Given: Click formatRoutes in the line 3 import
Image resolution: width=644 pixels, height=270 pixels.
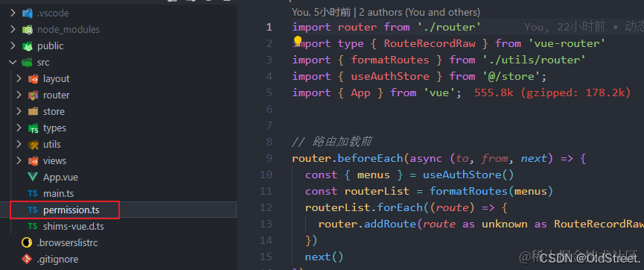Looking at the screenshot, I should (390, 60).
